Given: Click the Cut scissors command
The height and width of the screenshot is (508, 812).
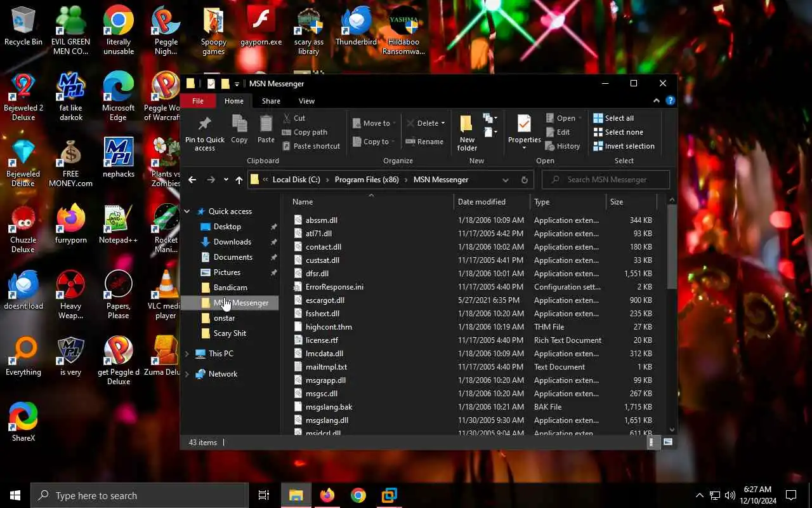Looking at the screenshot, I should point(294,118).
